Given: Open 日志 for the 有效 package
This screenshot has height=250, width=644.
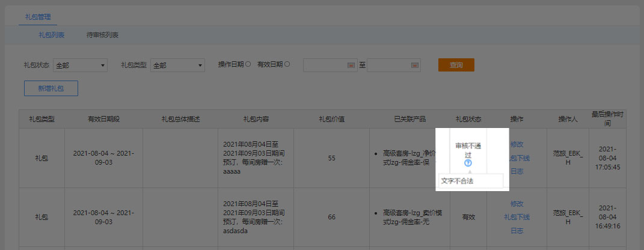Looking at the screenshot, I should [517, 231].
